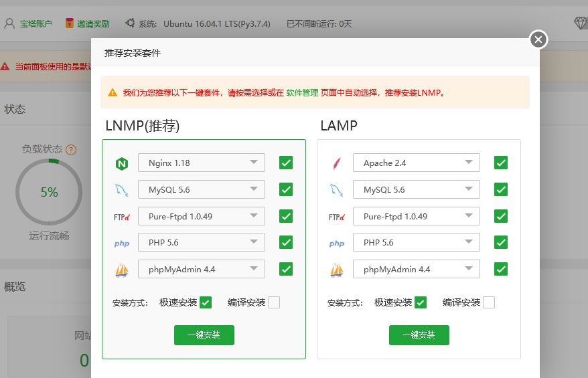Open LNMP MySQL 5.6 version dropdown
Viewport: 588px width, 378px height.
coord(202,189)
